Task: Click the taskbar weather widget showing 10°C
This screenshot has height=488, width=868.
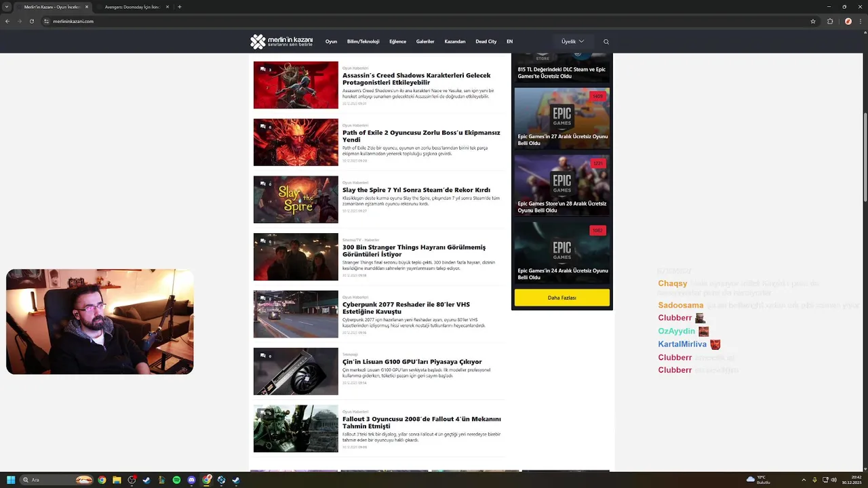Action: point(758,480)
